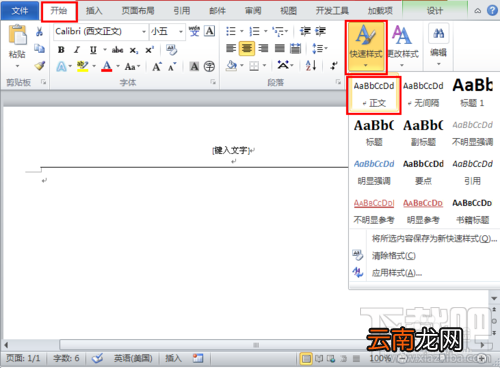Image resolution: width=500 pixels, height=368 pixels.
Task: Open the Quick Styles gallery button
Action: [x=366, y=47]
